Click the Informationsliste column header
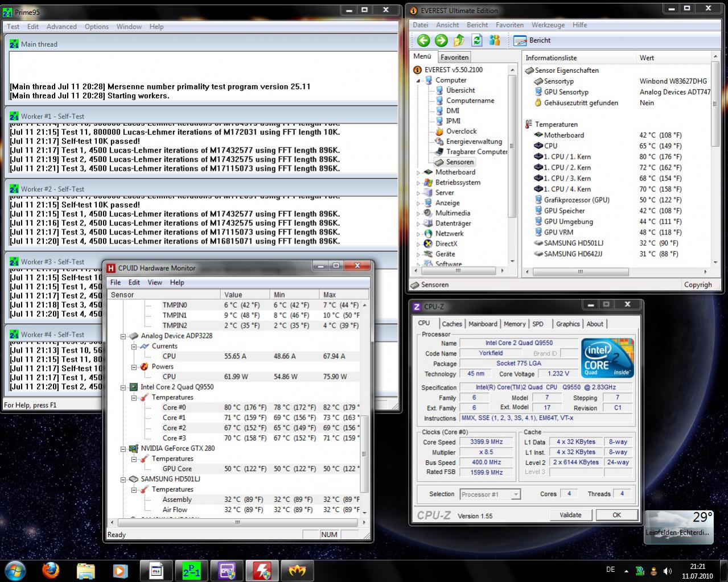 (x=579, y=57)
